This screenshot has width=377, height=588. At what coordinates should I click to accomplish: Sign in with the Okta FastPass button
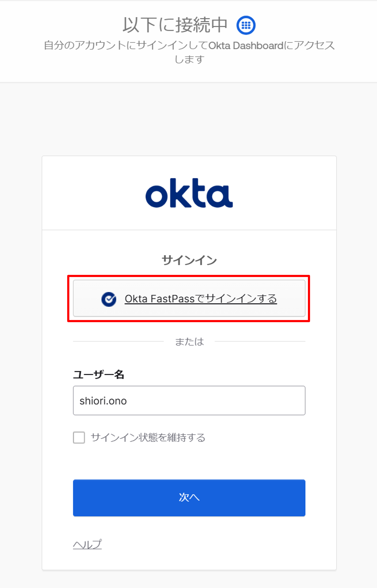(x=189, y=298)
